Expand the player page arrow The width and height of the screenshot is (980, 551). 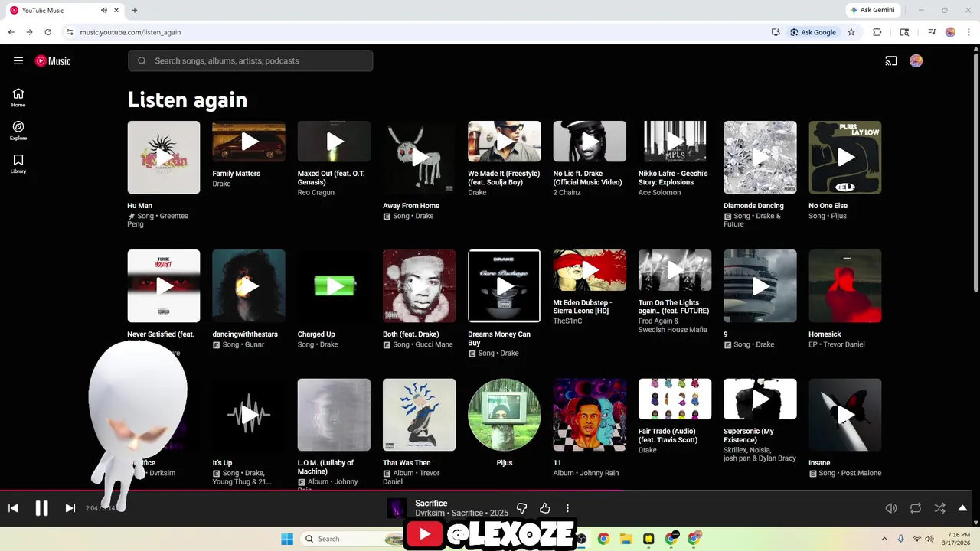(x=962, y=508)
